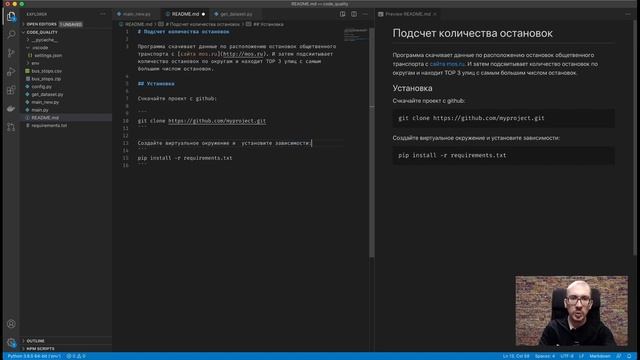
Task: Click the http://mos.ru URL in editor
Action: click(x=243, y=54)
